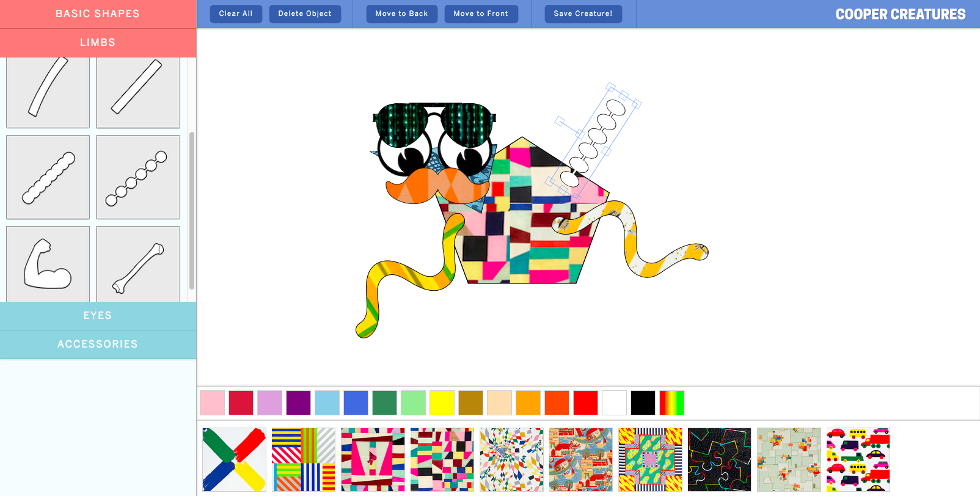Select the bone-shaped limb

pos(138,264)
